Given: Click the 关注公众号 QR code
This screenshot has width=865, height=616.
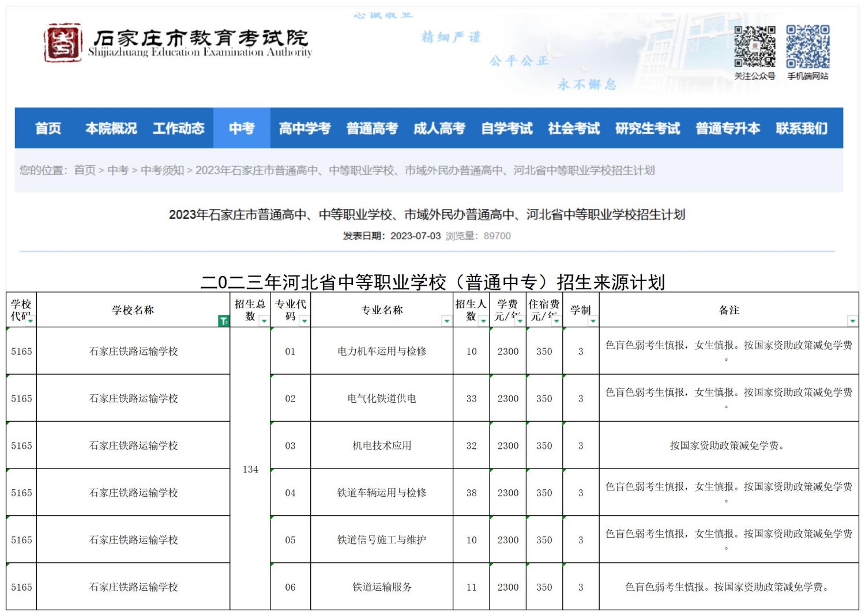Looking at the screenshot, I should [754, 47].
